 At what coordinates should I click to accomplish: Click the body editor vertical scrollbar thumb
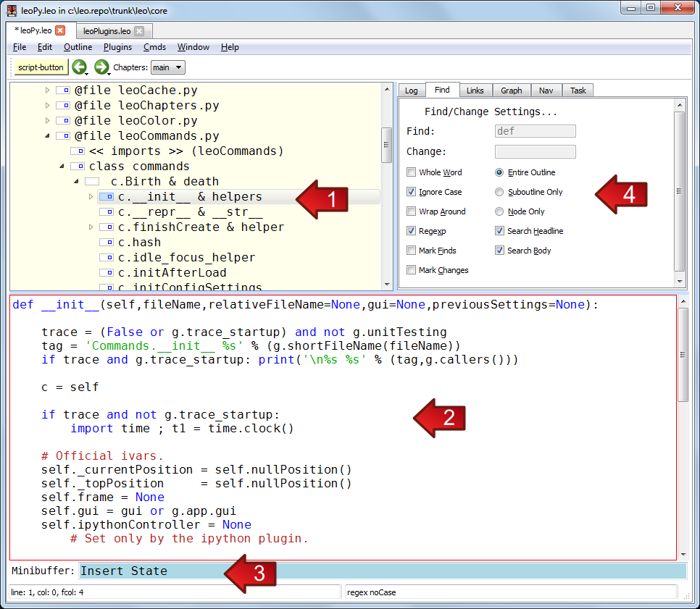[x=683, y=355]
